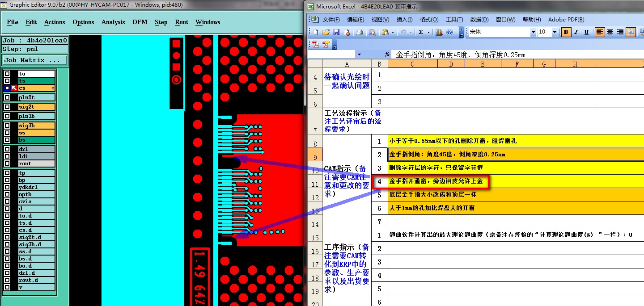The image size is (644, 306).
Task: Click Convert to PDF and email icon
Action: (326, 44)
